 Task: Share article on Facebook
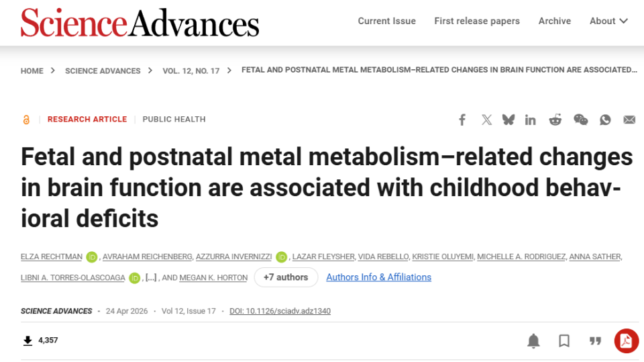coord(462,120)
